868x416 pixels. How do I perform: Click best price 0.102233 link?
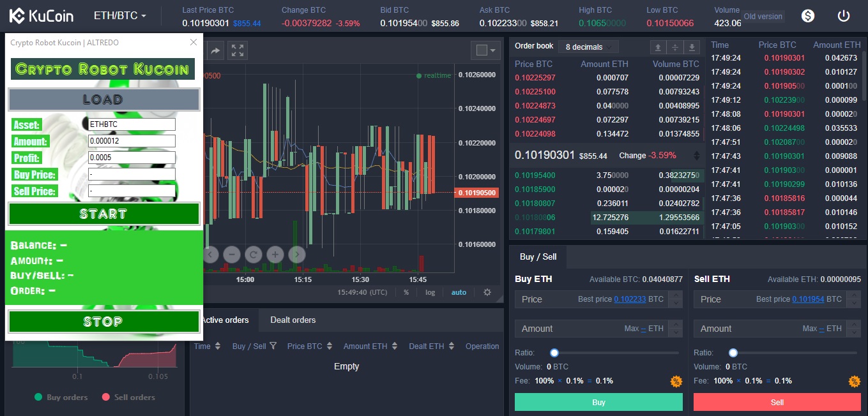pyautogui.click(x=630, y=299)
